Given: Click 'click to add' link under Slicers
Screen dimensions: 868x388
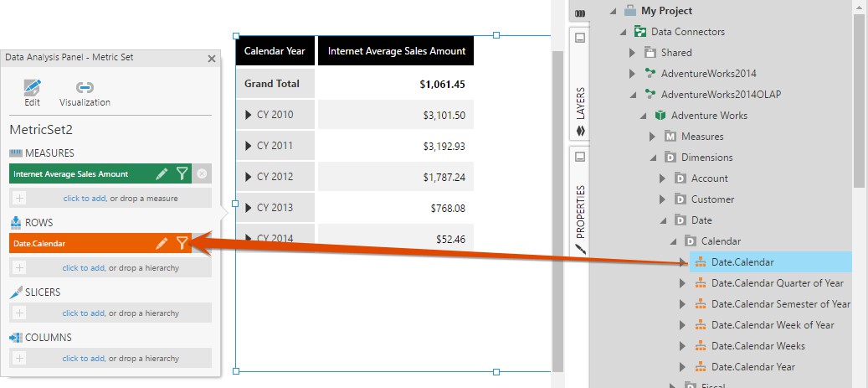Looking at the screenshot, I should point(84,313).
